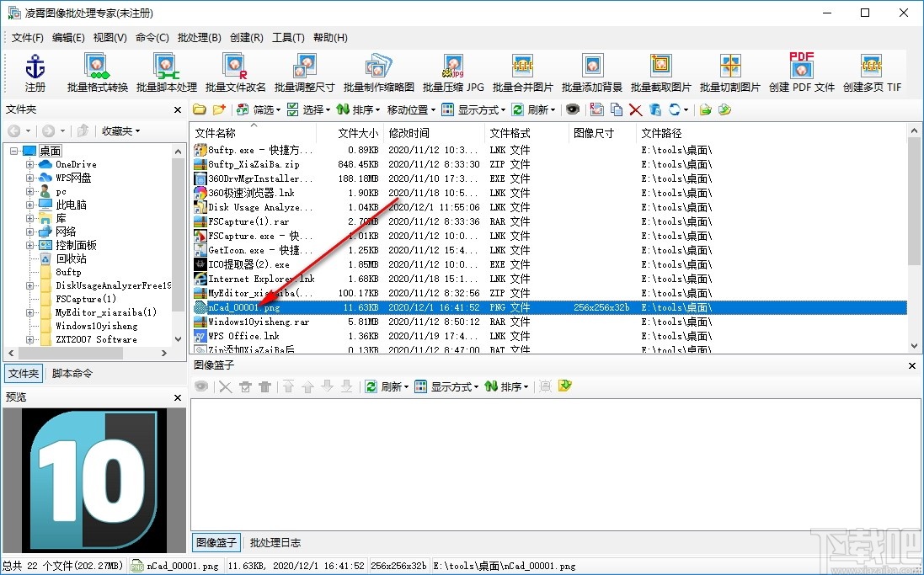This screenshot has width=924, height=575.
Task: Open 批量脚本处理 tool
Action: [167, 73]
